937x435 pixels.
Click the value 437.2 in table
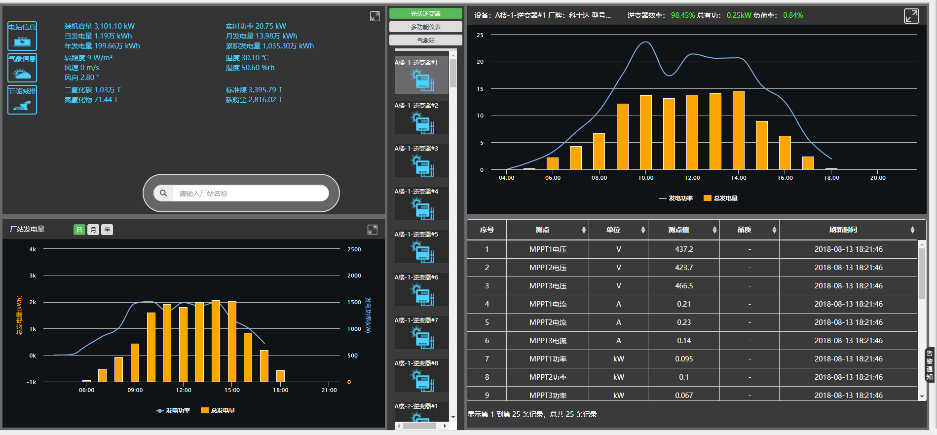[684, 249]
